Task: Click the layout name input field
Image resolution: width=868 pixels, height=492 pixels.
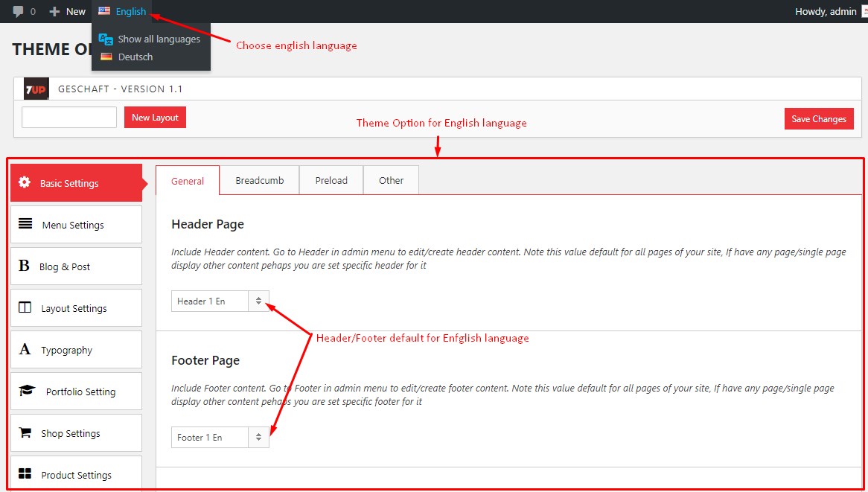Action: coord(69,118)
